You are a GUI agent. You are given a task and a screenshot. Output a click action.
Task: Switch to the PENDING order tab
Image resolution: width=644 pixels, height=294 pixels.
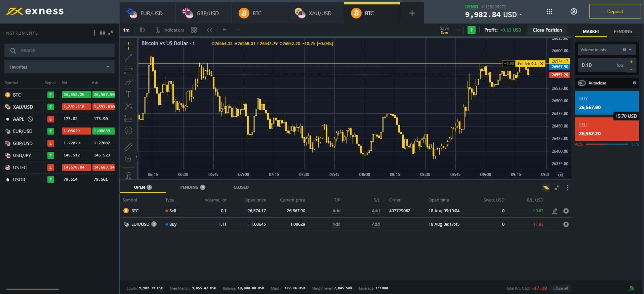[623, 31]
